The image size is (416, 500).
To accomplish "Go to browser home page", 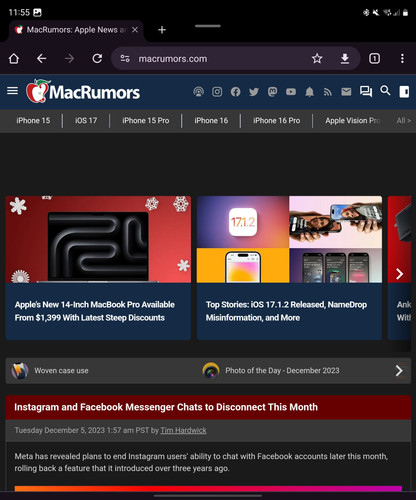I will pos(14,59).
